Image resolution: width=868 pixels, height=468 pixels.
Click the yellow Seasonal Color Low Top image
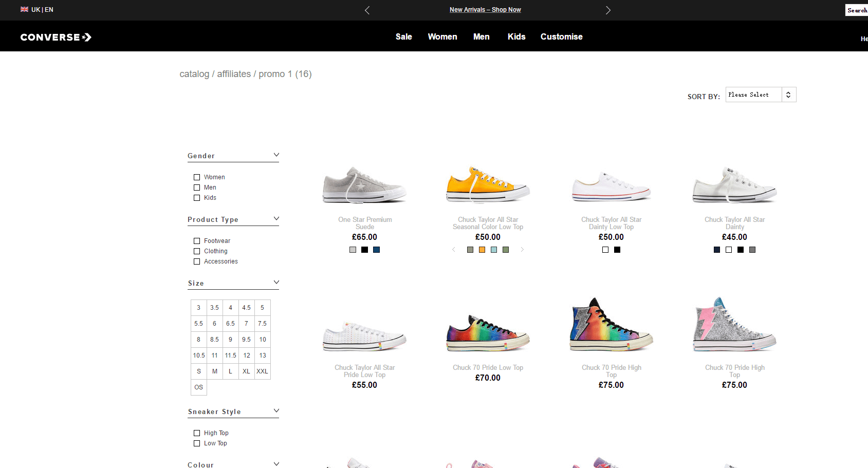488,184
